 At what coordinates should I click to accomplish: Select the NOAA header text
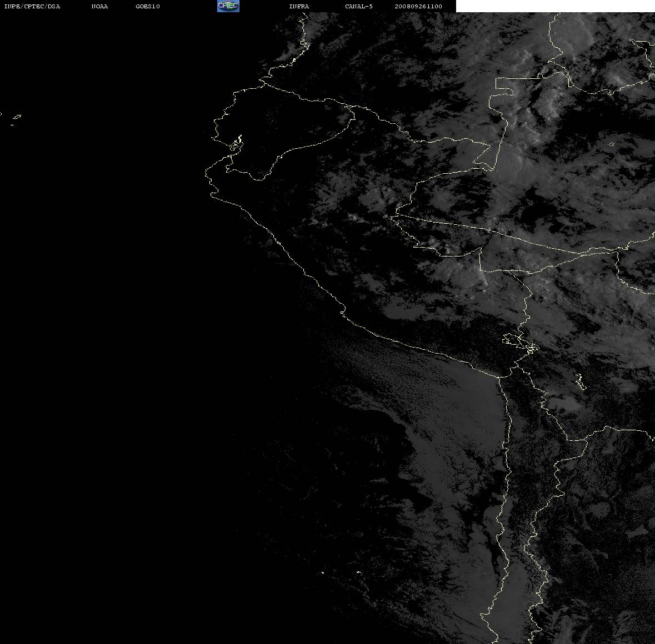99,6
